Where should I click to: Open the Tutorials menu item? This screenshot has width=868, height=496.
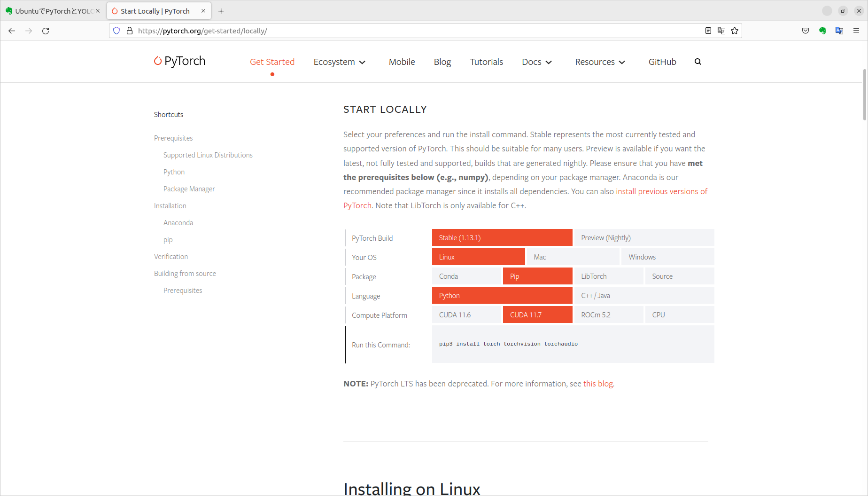(x=486, y=62)
